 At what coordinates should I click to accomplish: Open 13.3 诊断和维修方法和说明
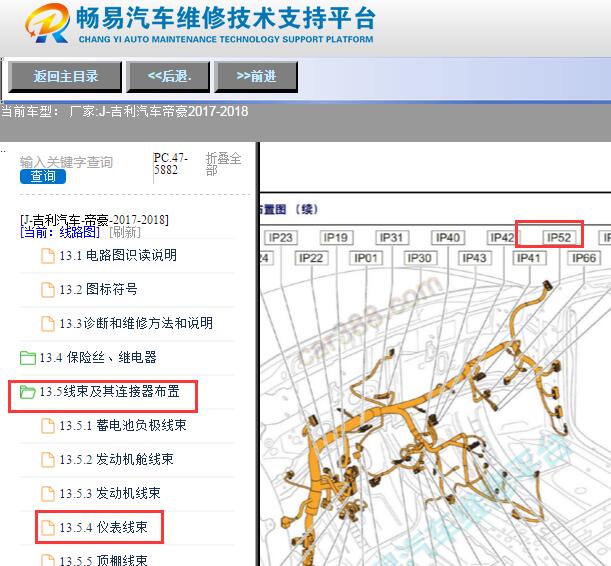pos(136,323)
